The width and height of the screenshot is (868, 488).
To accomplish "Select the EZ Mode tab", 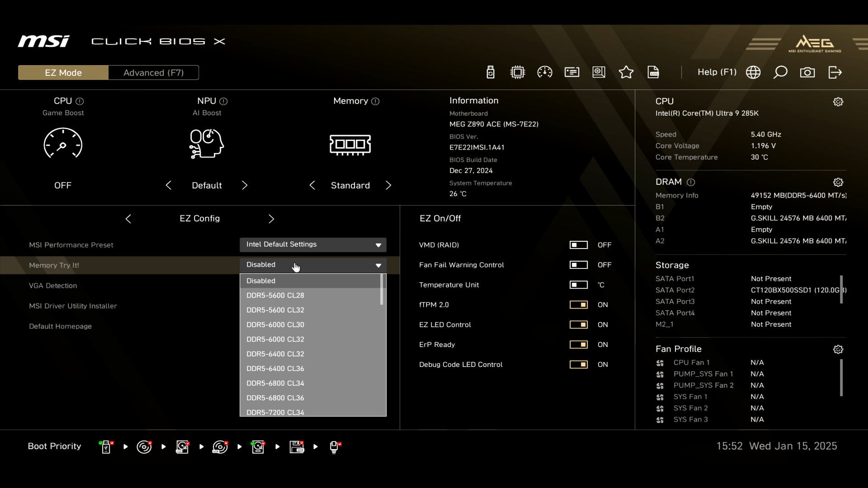I will coord(63,73).
